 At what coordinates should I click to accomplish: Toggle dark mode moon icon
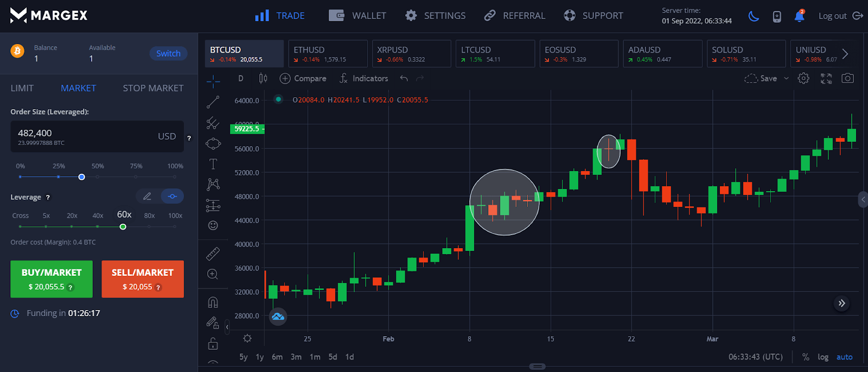(754, 16)
